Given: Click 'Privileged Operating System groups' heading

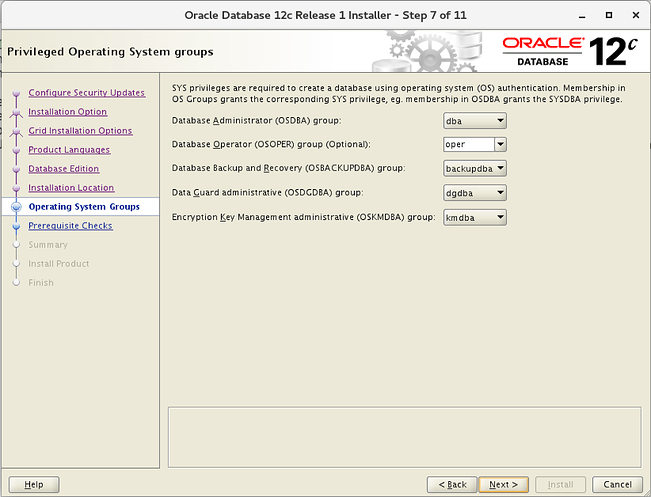Looking at the screenshot, I should [110, 52].
